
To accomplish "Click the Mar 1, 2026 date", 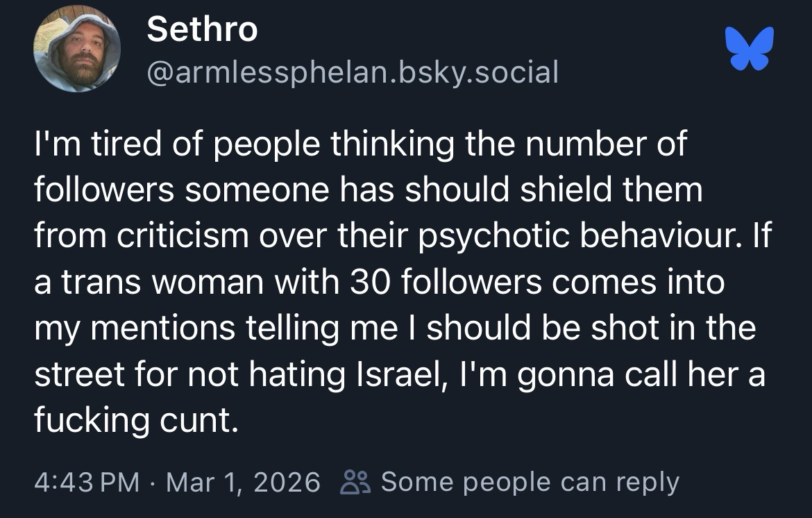I will coord(243,481).
